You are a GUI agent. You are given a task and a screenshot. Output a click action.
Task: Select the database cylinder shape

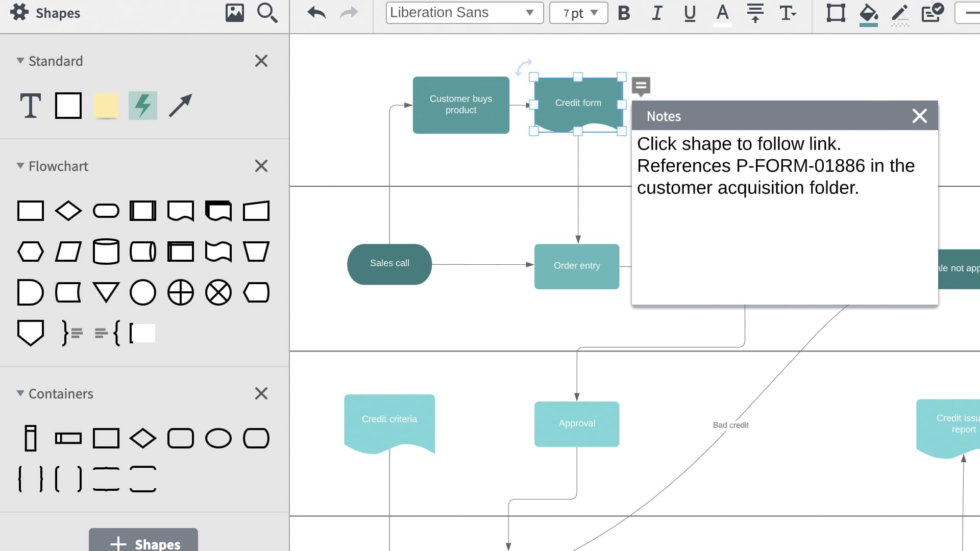click(x=106, y=252)
